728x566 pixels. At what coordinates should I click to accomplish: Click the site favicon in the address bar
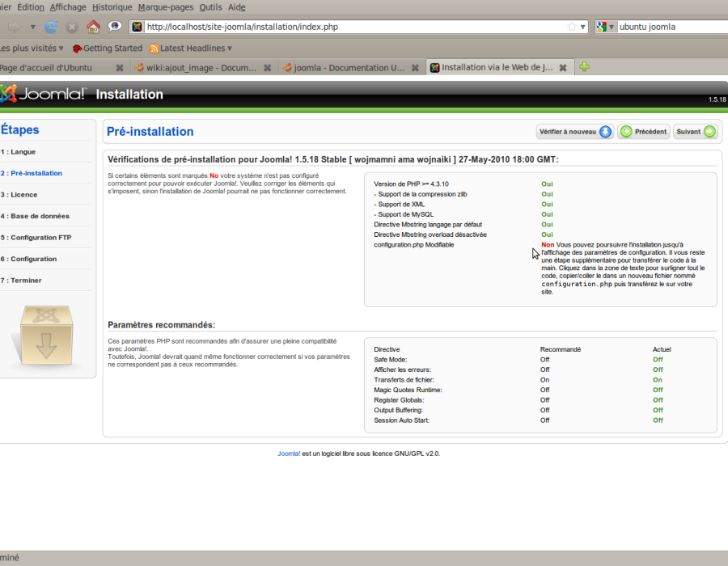click(x=137, y=27)
